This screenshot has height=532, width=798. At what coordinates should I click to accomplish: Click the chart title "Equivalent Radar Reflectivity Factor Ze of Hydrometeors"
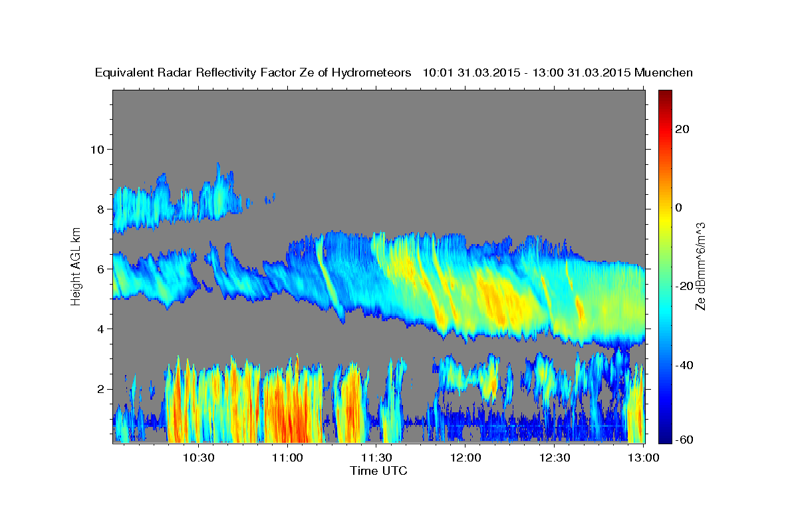253,73
